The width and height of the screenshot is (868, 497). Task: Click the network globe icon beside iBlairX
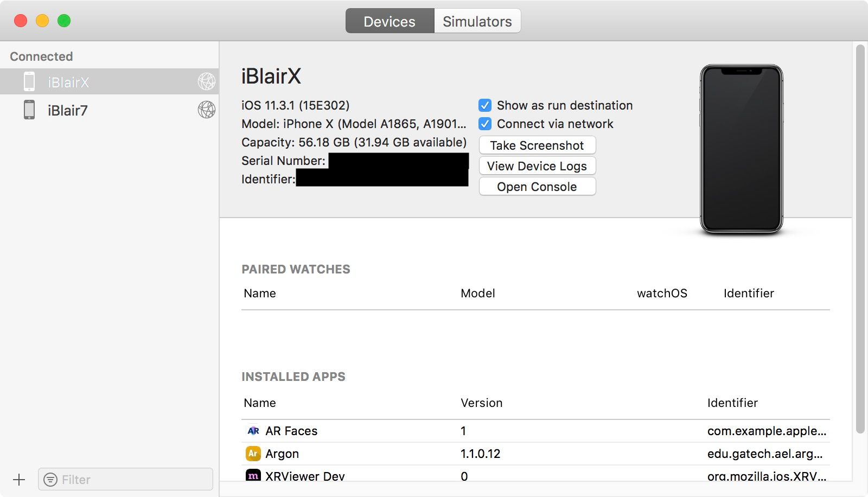[207, 82]
